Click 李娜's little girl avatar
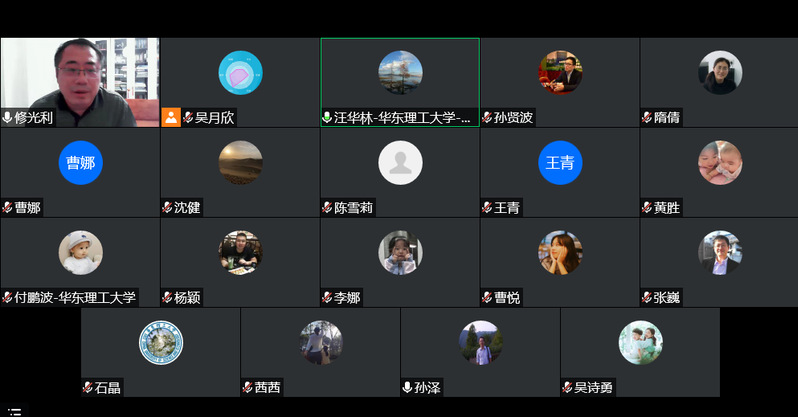798x417 pixels. (400, 253)
